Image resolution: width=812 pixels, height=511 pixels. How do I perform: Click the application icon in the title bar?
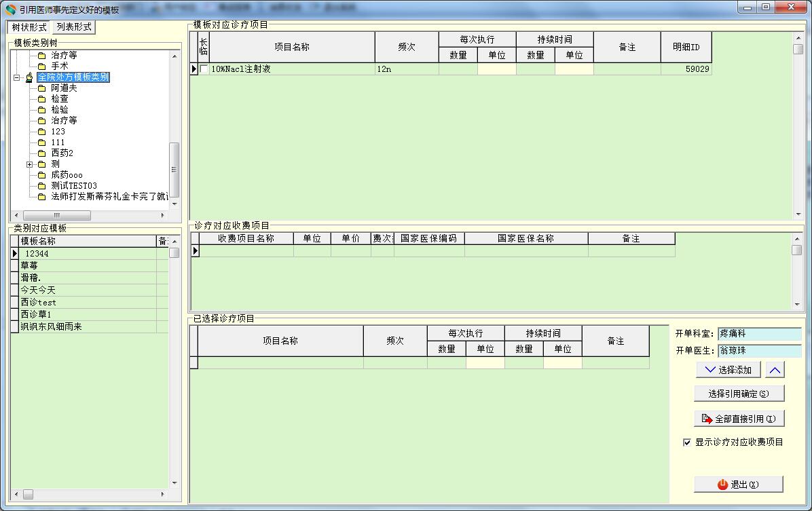point(10,10)
